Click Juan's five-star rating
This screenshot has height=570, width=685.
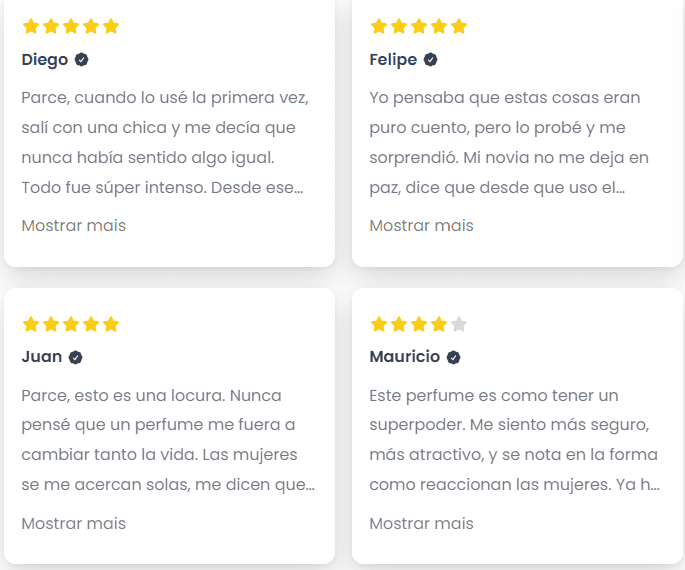pyautogui.click(x=70, y=324)
